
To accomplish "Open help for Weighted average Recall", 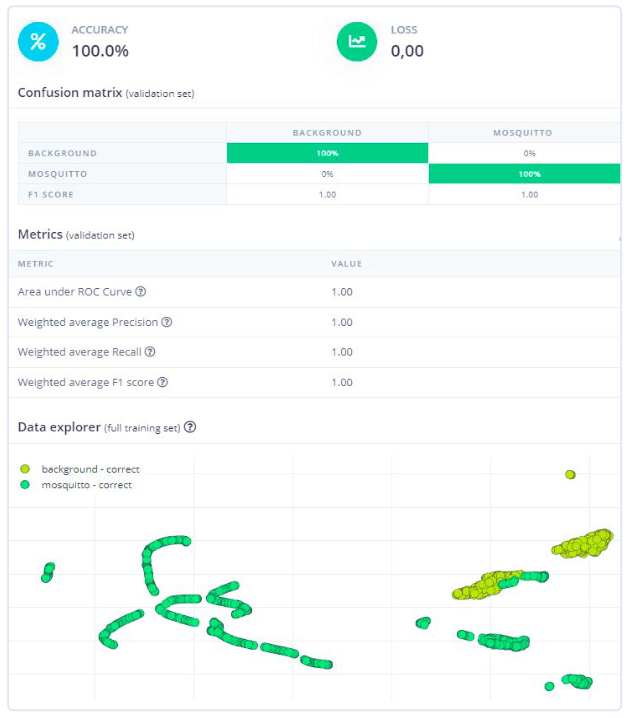I will click(x=150, y=352).
